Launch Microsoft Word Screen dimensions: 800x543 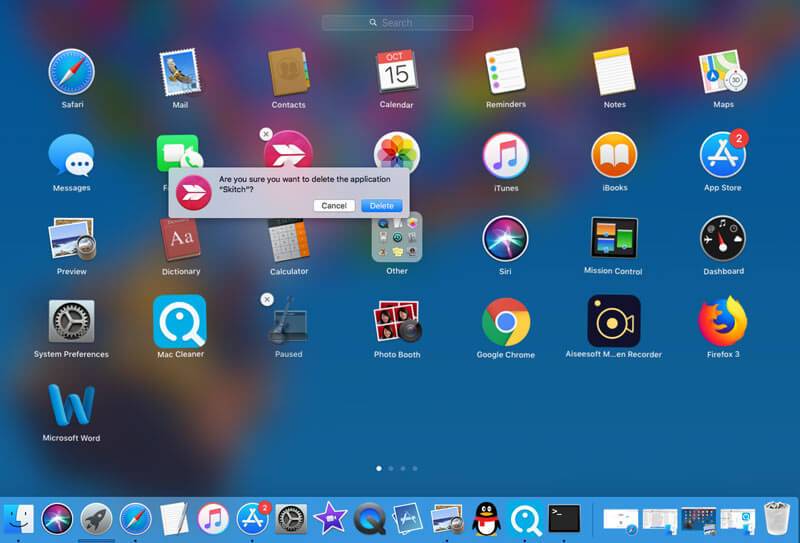72,405
